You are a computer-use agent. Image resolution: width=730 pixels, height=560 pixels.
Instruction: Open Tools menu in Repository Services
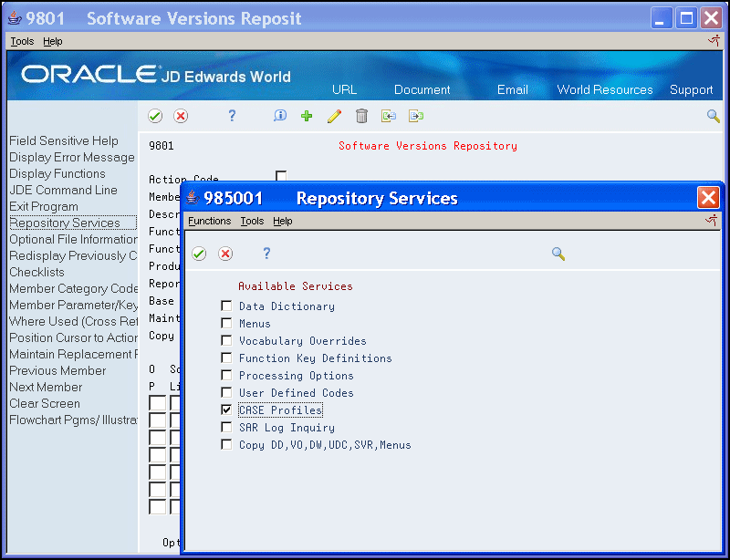coord(252,221)
